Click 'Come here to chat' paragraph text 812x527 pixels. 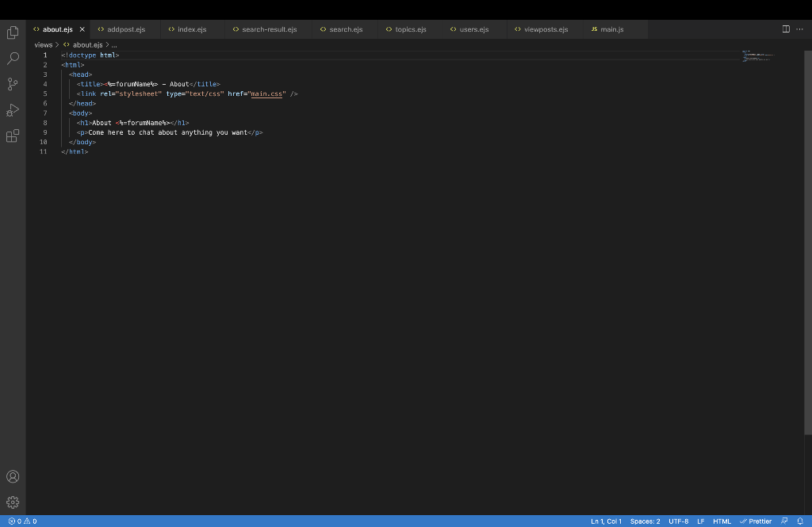[168, 132]
